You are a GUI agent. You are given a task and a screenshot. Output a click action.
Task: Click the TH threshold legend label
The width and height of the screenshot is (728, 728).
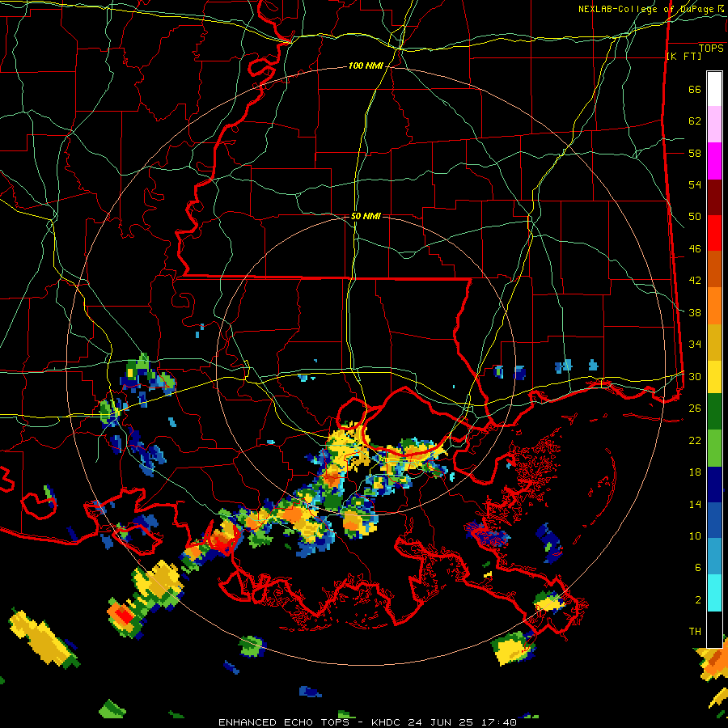pyautogui.click(x=695, y=632)
